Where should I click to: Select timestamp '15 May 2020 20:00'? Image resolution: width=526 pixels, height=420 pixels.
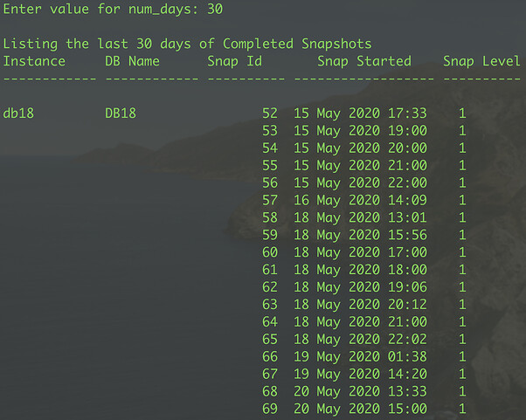pyautogui.click(x=360, y=148)
